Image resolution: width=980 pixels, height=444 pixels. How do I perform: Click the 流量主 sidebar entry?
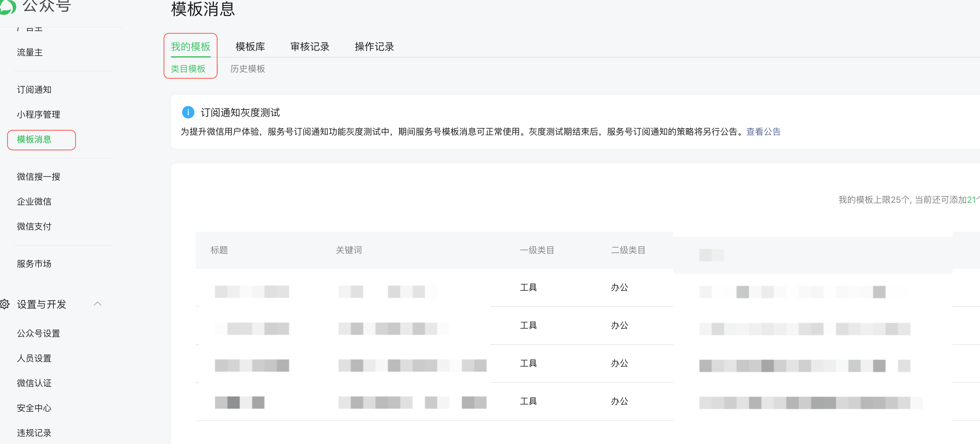tap(30, 53)
